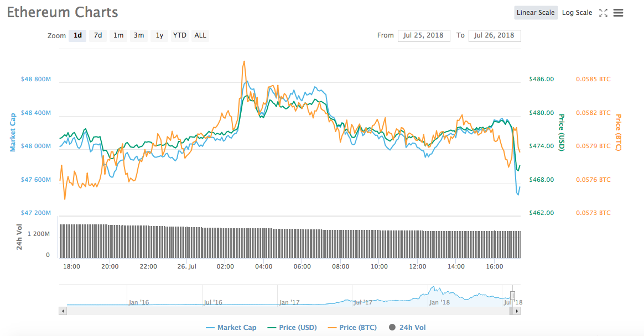Viewport: 644px width, 336px height.
Task: Click the 04:00 time axis label
Action: coord(264,267)
